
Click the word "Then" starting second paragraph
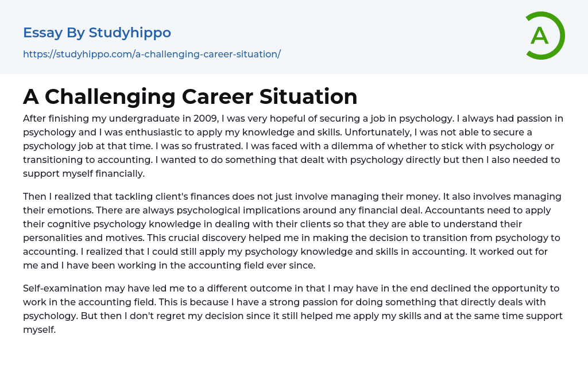34,196
